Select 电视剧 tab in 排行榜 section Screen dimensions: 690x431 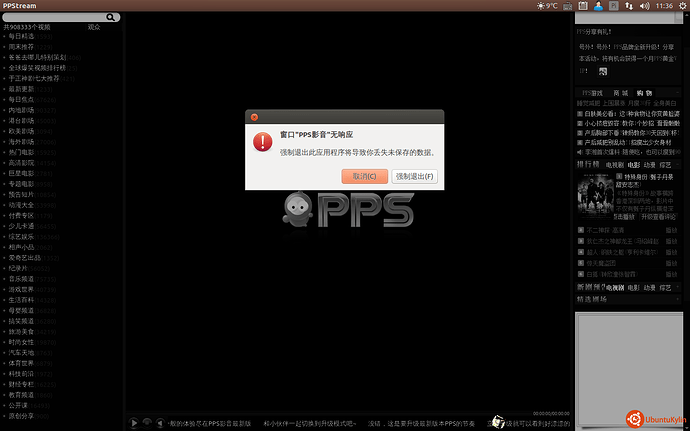[615, 165]
